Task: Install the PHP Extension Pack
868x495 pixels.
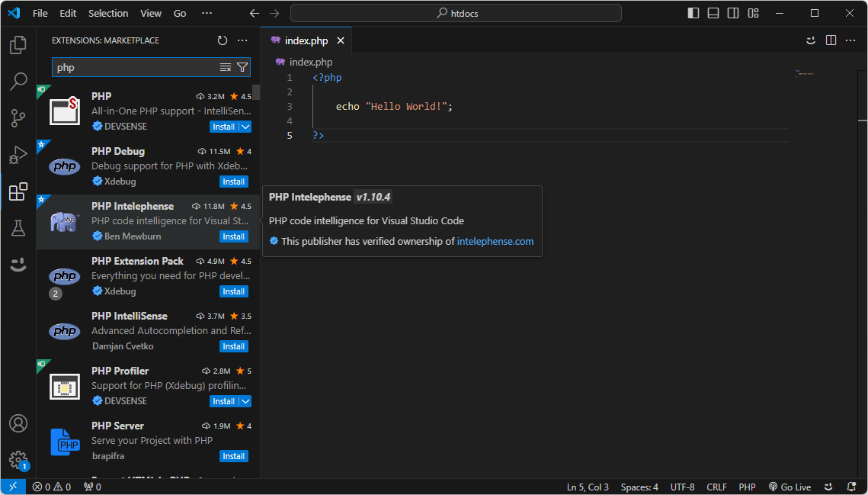Action: (234, 291)
